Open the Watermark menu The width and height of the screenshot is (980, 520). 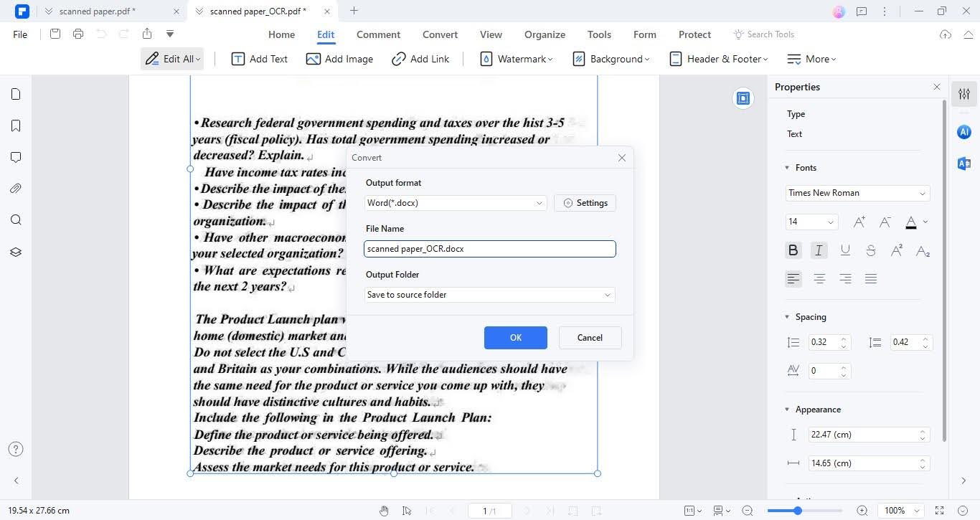tap(517, 59)
